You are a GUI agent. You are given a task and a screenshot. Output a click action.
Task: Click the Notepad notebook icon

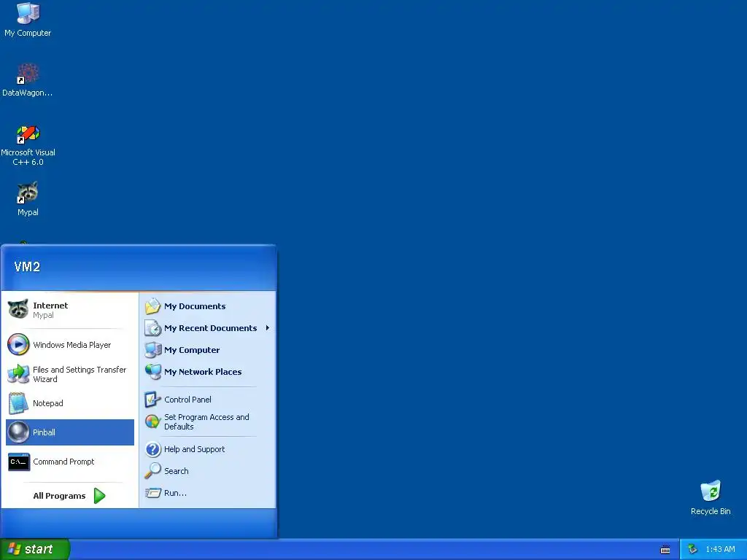pos(18,403)
